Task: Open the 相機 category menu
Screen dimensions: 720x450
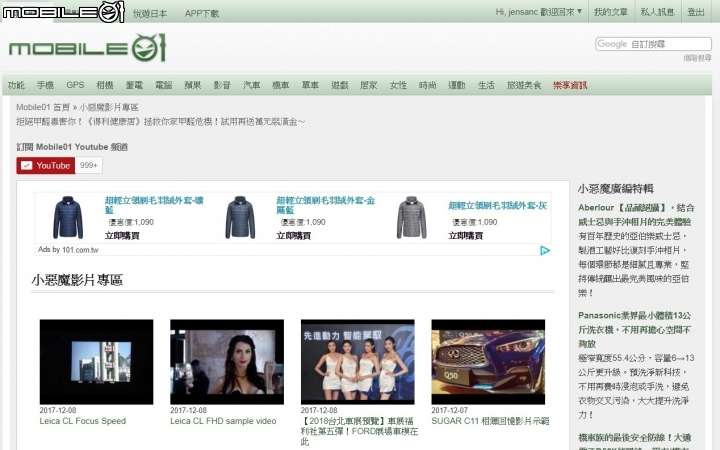Action: click(105, 85)
